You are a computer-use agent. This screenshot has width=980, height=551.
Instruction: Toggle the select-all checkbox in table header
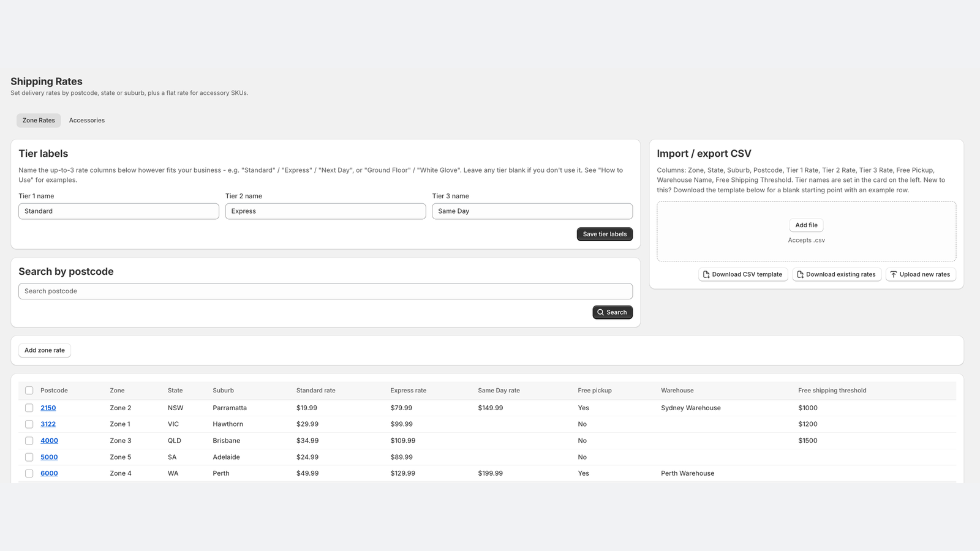coord(29,391)
